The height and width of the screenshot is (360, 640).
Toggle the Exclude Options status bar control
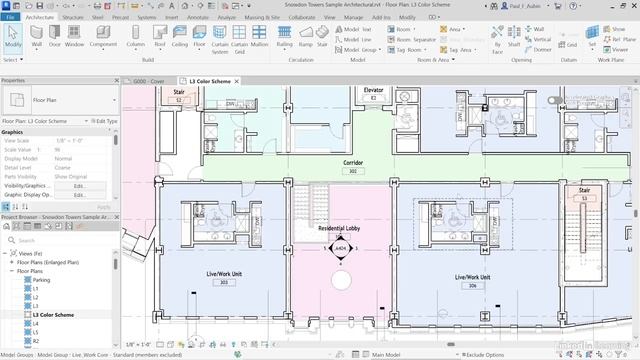(483, 355)
